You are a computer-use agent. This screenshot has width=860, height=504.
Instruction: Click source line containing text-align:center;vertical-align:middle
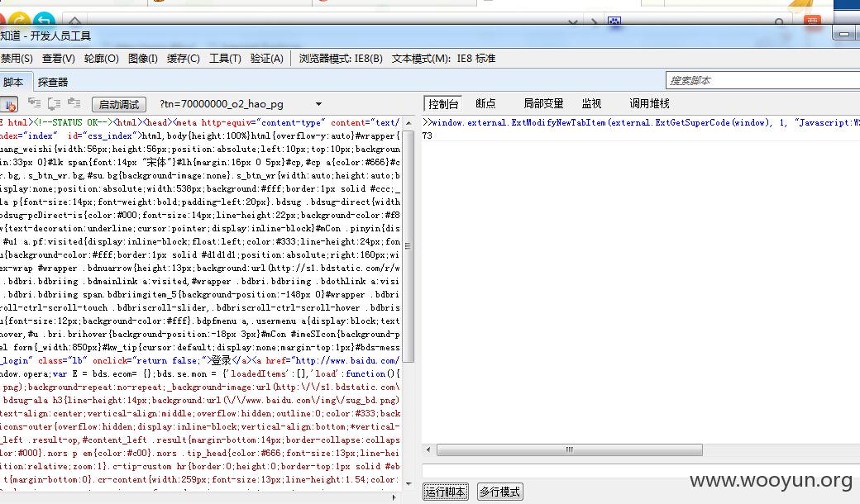point(200,414)
